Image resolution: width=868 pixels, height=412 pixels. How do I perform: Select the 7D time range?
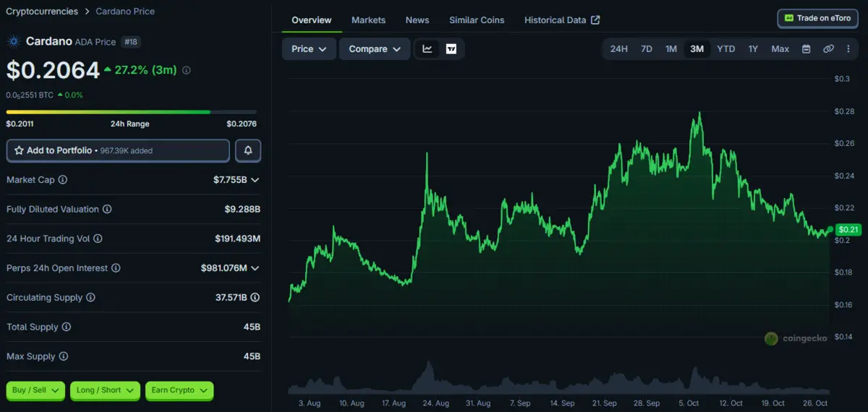647,49
